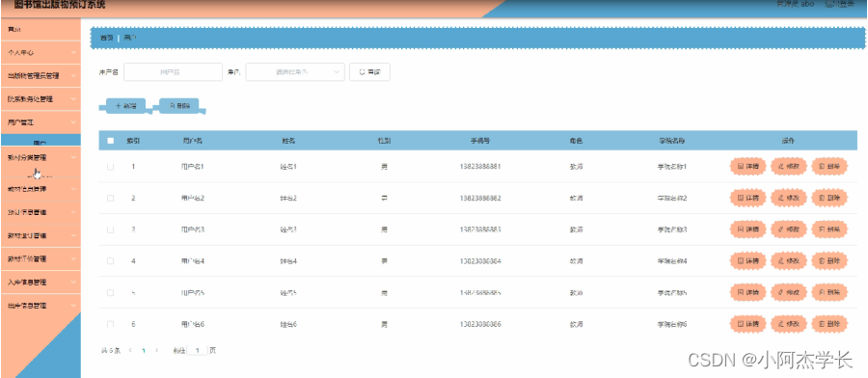868x378 pixels.
Task: Expand the 个人中心 sidebar menu
Action: coord(41,53)
